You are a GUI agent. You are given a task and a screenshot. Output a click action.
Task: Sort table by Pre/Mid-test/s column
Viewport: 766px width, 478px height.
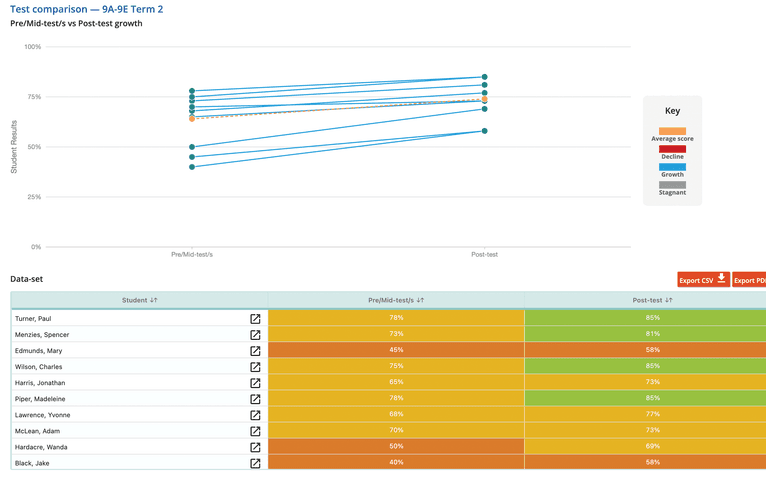[x=396, y=300]
